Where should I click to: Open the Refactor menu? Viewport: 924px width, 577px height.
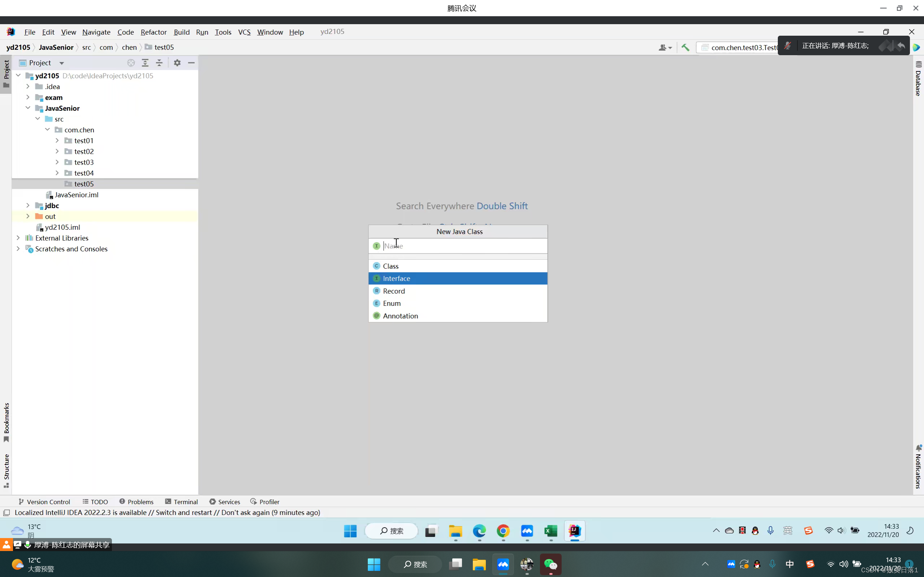click(x=153, y=32)
